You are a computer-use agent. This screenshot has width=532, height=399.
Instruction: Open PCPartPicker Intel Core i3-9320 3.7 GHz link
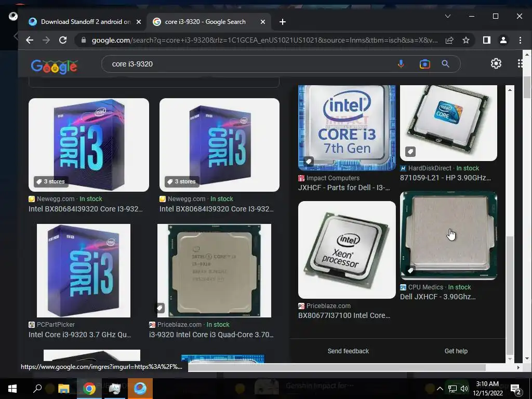[x=79, y=335]
